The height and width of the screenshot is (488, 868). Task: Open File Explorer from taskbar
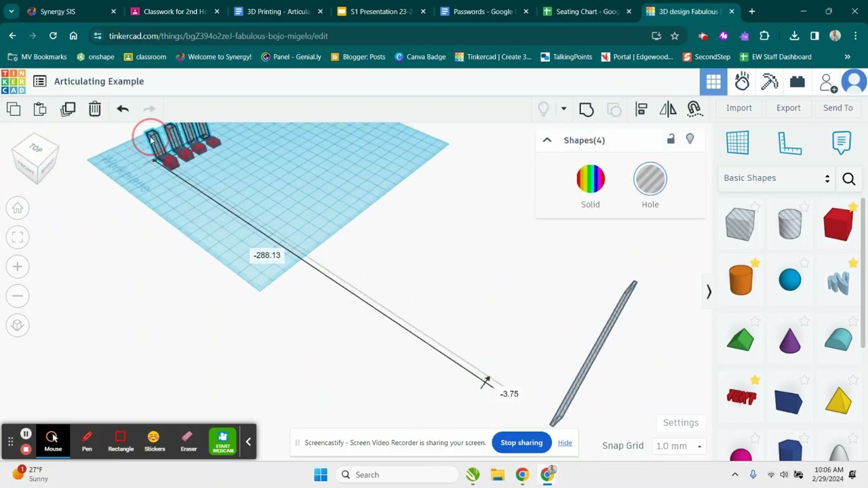(x=498, y=474)
